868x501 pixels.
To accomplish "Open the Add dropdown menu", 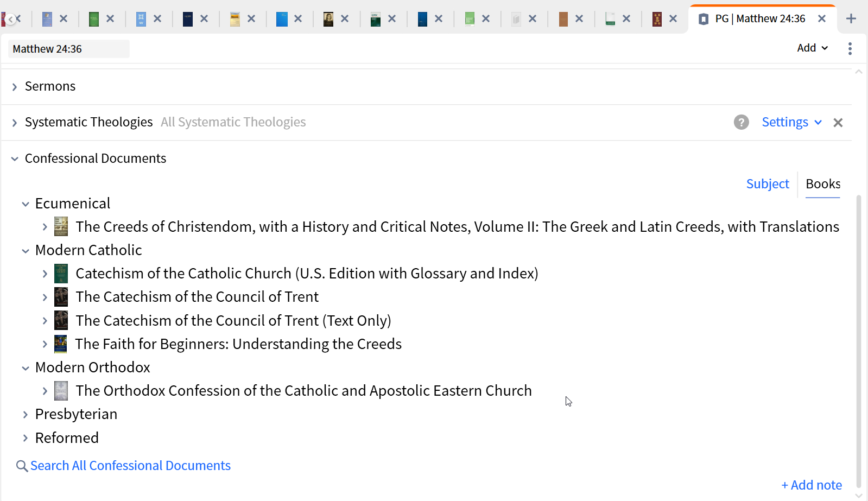I will click(x=812, y=48).
